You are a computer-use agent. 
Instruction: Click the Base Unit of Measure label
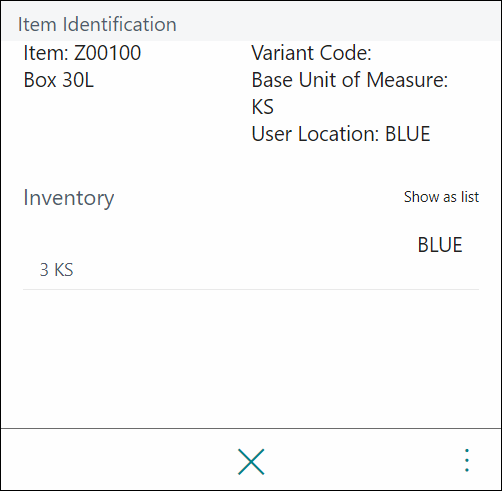click(350, 80)
